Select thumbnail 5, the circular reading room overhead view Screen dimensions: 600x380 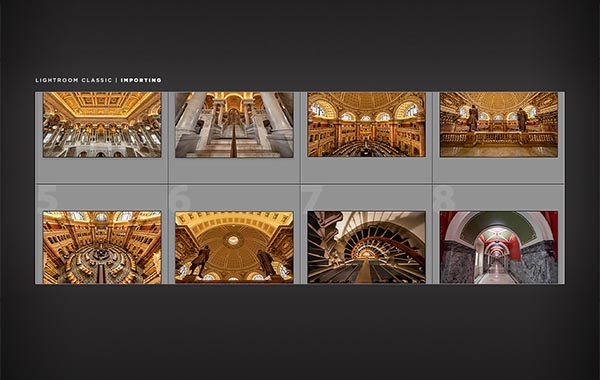[102, 248]
